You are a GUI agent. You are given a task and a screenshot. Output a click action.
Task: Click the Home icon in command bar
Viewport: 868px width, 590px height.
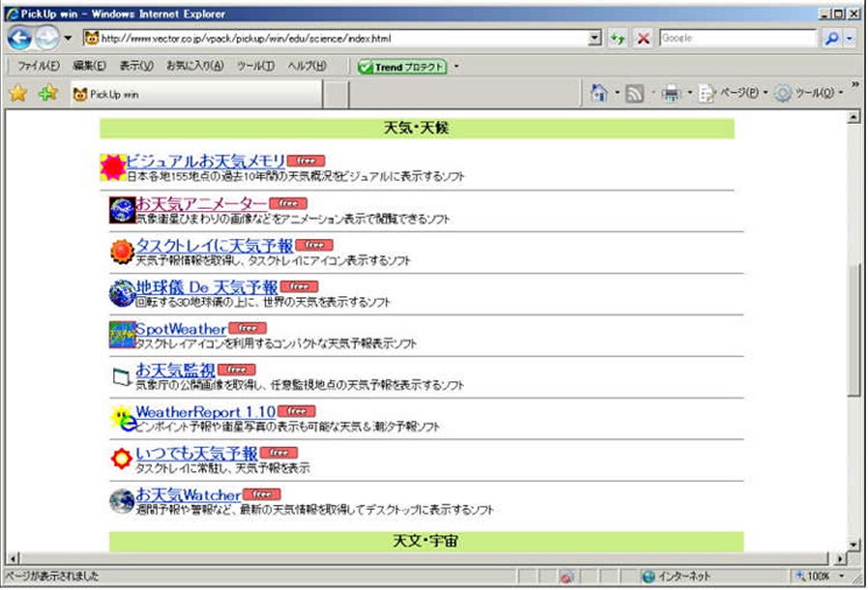(x=599, y=93)
